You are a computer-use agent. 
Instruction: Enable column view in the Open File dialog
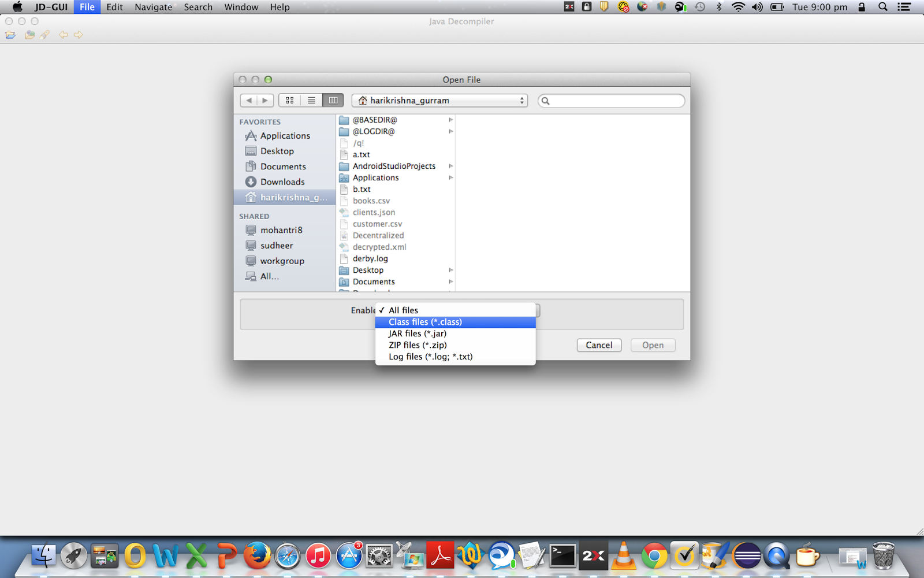coord(333,99)
